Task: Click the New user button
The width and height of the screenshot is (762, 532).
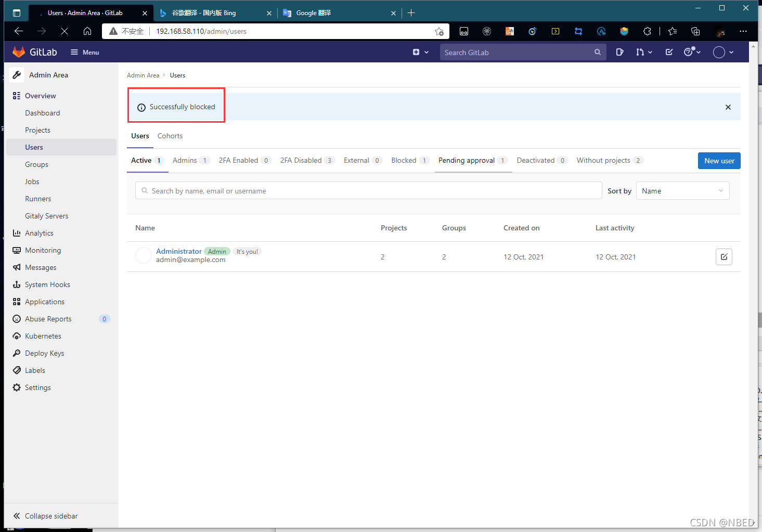Action: pyautogui.click(x=719, y=160)
